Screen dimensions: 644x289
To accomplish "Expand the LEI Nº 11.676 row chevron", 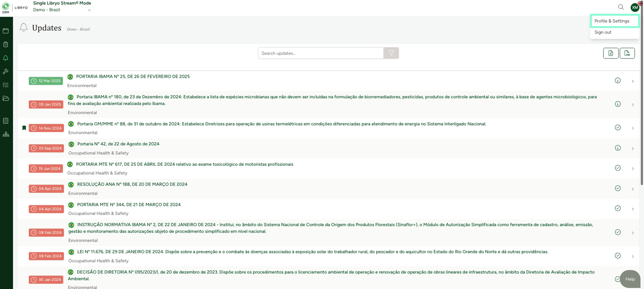I will click(633, 257).
